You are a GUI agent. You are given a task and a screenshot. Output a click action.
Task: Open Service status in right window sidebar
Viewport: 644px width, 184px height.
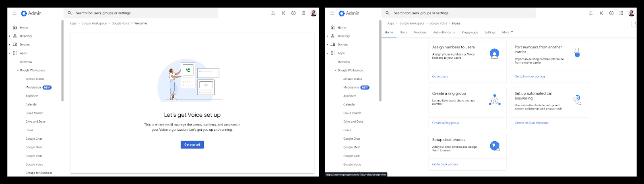pyautogui.click(x=353, y=79)
